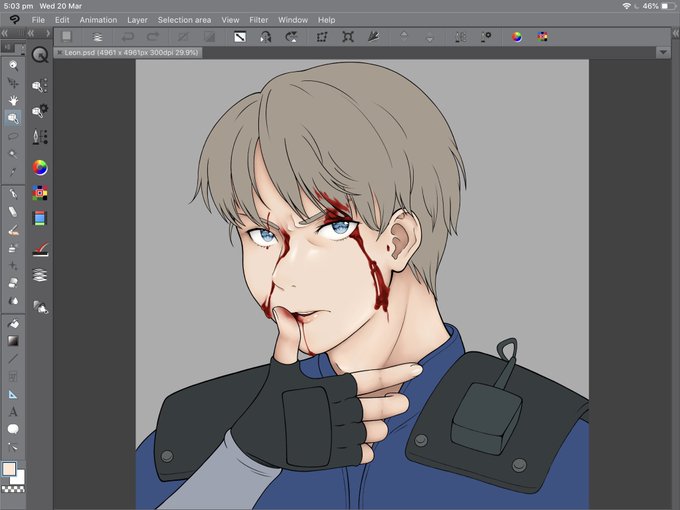Select the Hand move tool
The height and width of the screenshot is (510, 680).
(x=13, y=101)
